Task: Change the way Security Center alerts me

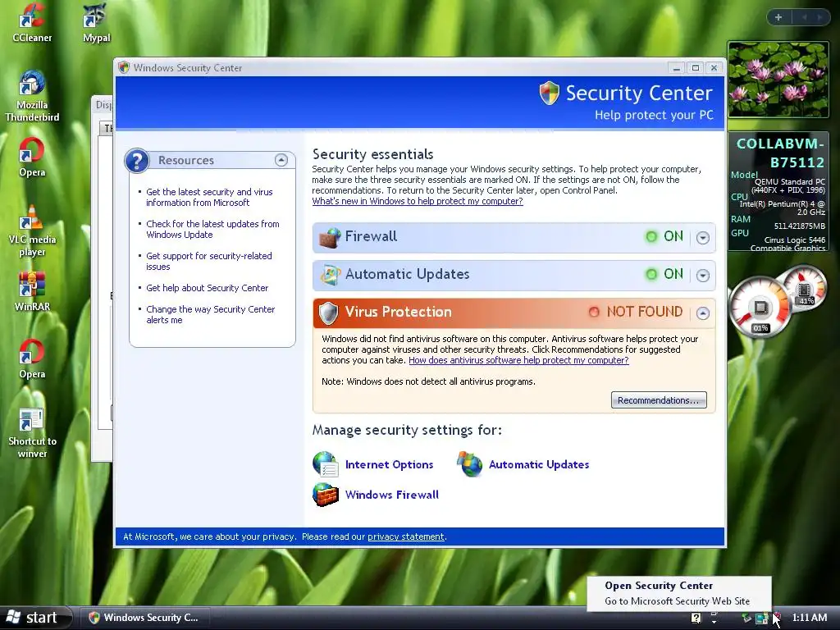Action: (210, 314)
